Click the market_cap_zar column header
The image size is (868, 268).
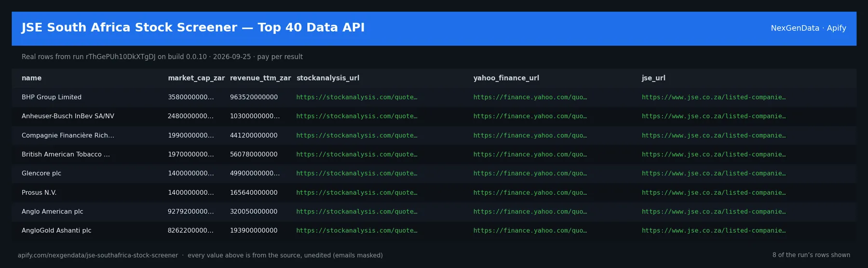(196, 78)
